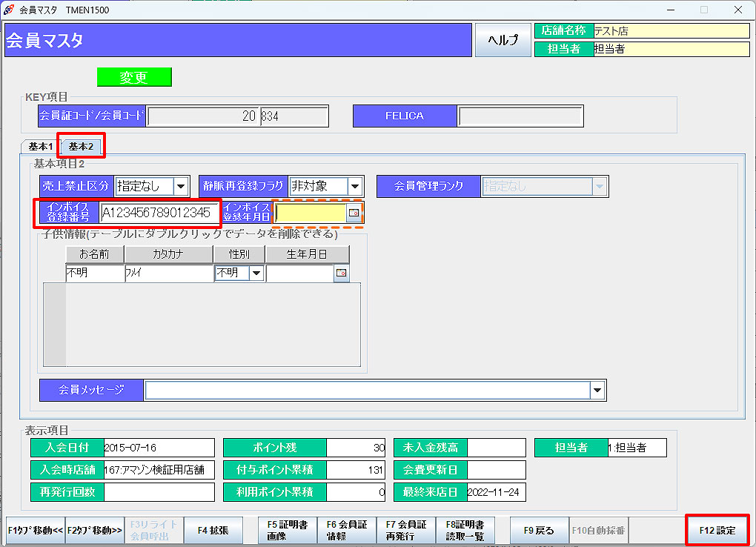The image size is (756, 547).
Task: Click the child お名前 field
Action: tap(94, 273)
